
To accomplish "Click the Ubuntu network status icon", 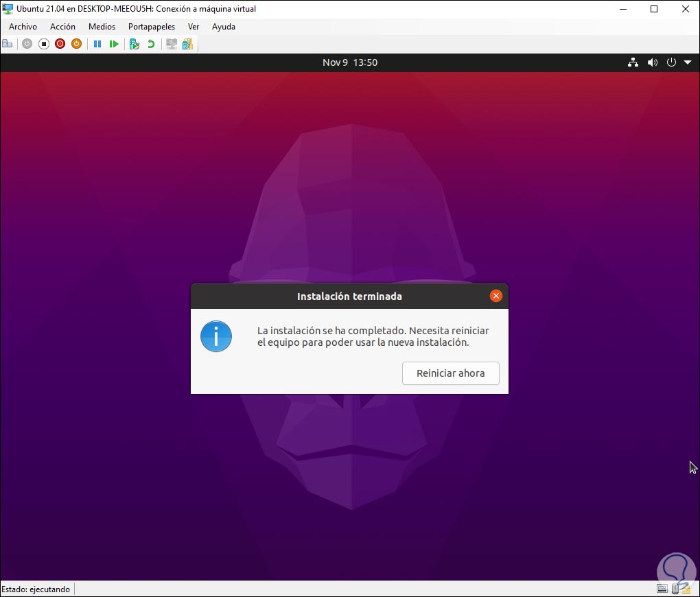I will coord(633,62).
